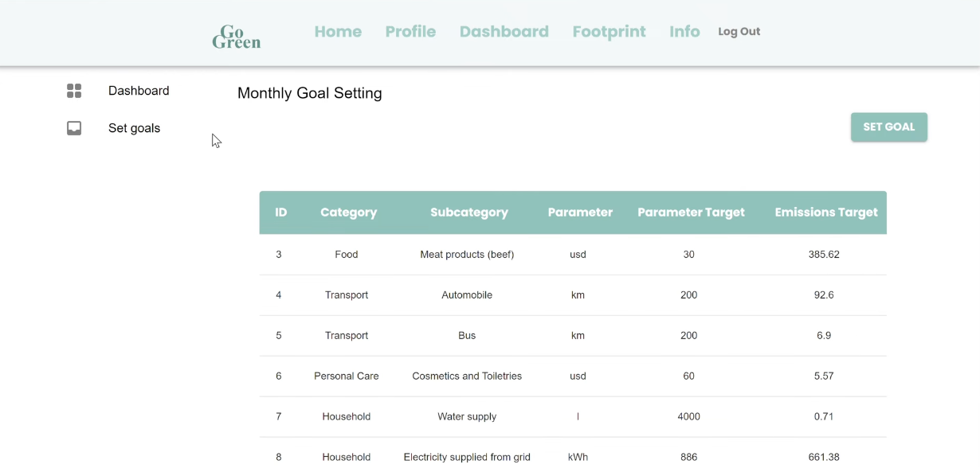The height and width of the screenshot is (468, 980).
Task: Select the Automobile transport row
Action: 467,295
